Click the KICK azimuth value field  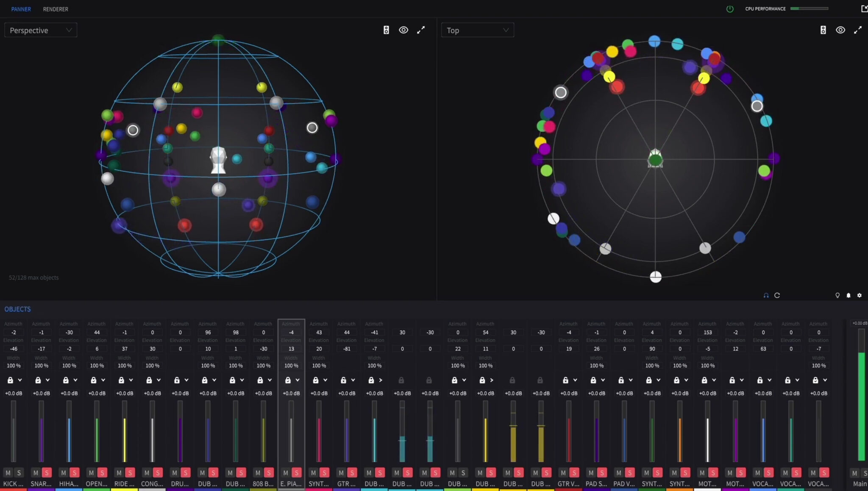click(x=14, y=333)
